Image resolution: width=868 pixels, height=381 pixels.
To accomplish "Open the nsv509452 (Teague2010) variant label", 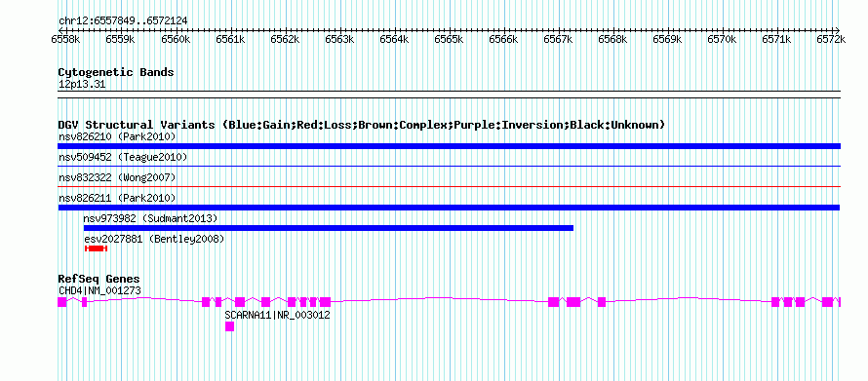I will [x=123, y=158].
